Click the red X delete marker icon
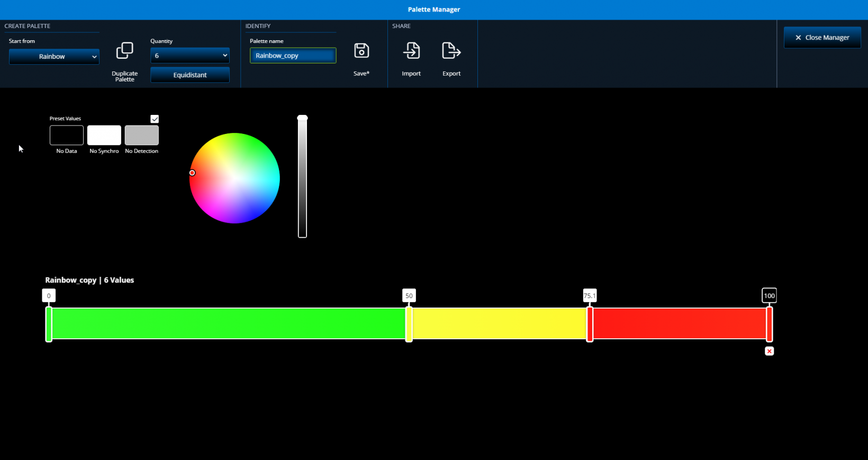 pyautogui.click(x=769, y=351)
